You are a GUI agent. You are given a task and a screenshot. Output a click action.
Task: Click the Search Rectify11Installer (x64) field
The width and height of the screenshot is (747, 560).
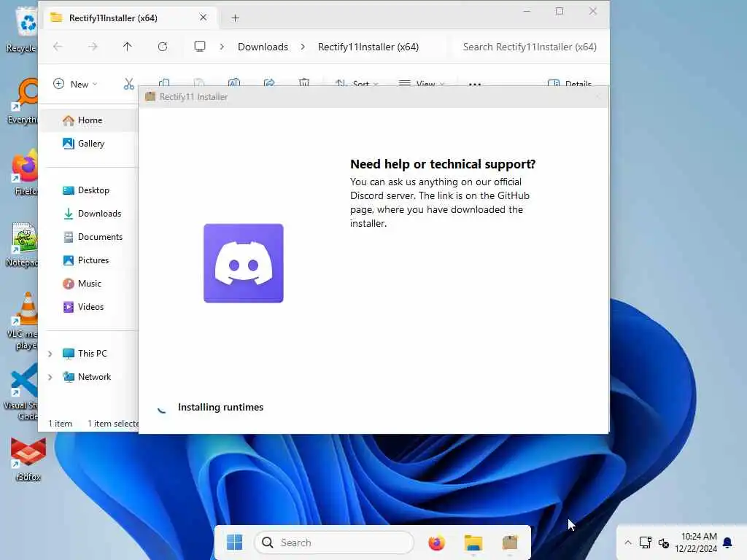530,47
